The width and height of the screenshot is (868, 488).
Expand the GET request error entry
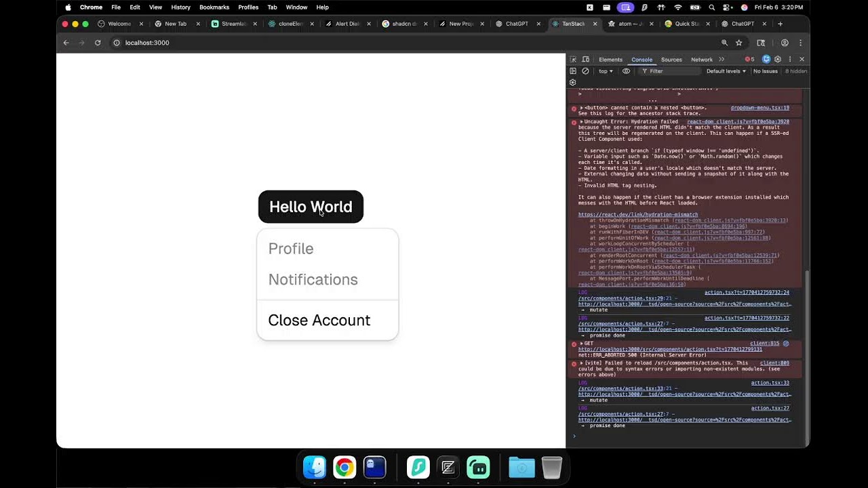[x=582, y=344]
